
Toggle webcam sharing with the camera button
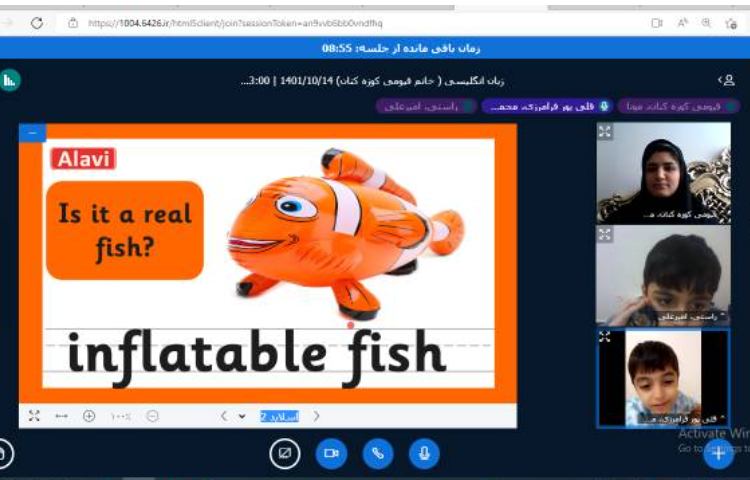point(331,453)
